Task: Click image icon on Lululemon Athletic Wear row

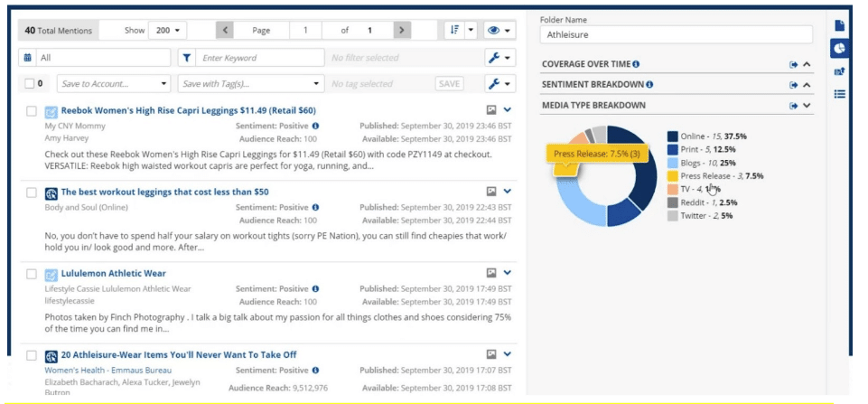Action: pos(491,273)
